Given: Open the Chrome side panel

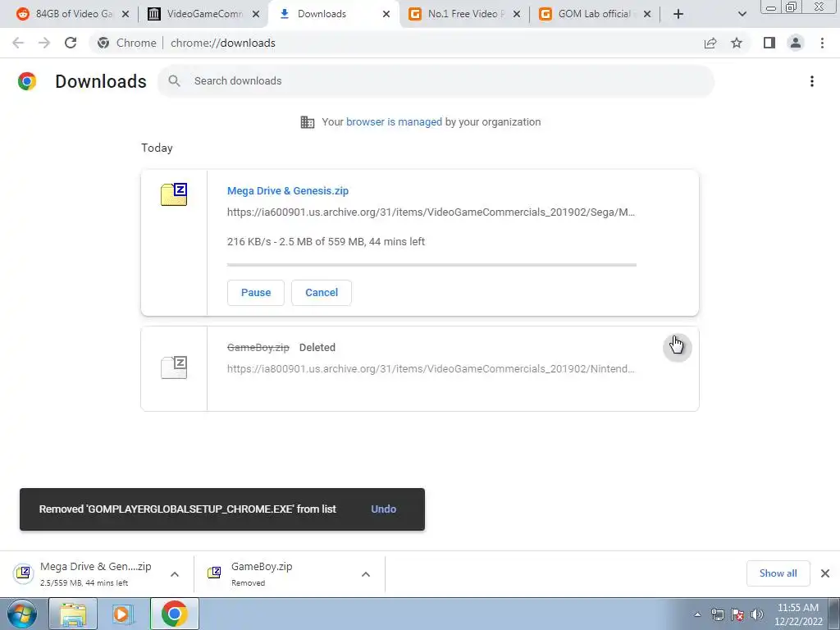Looking at the screenshot, I should tap(769, 43).
